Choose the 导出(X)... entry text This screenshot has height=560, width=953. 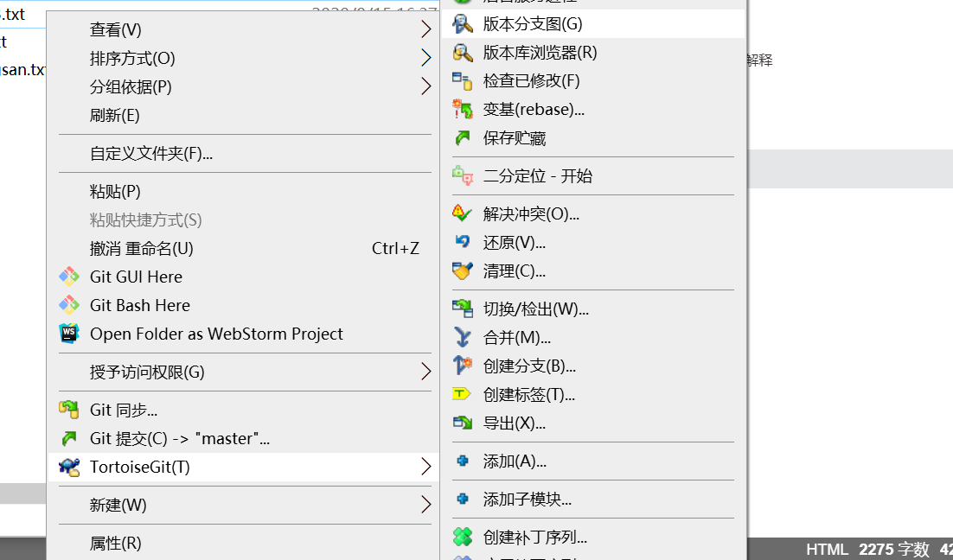pyautogui.click(x=515, y=423)
